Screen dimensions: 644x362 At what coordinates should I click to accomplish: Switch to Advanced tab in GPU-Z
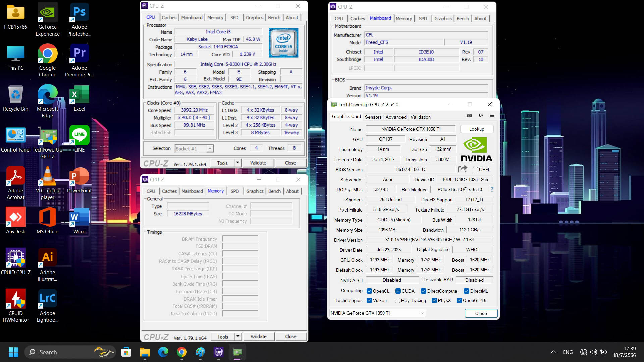click(x=396, y=117)
